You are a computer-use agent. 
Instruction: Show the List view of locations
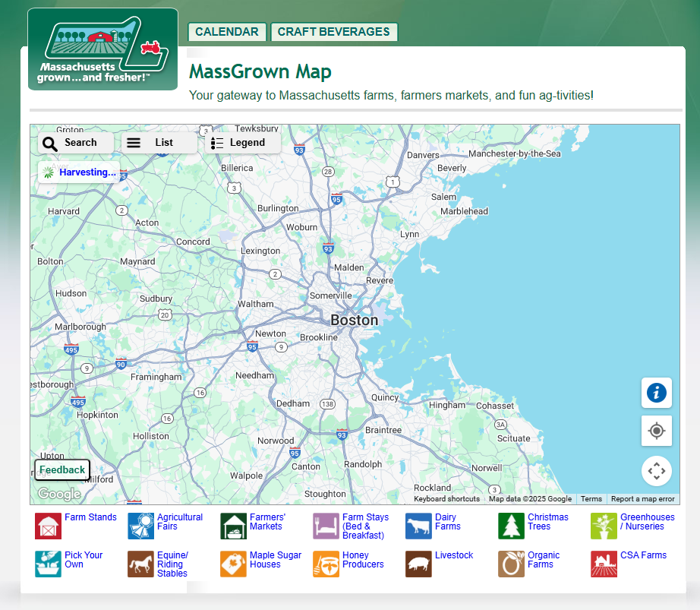click(x=159, y=143)
